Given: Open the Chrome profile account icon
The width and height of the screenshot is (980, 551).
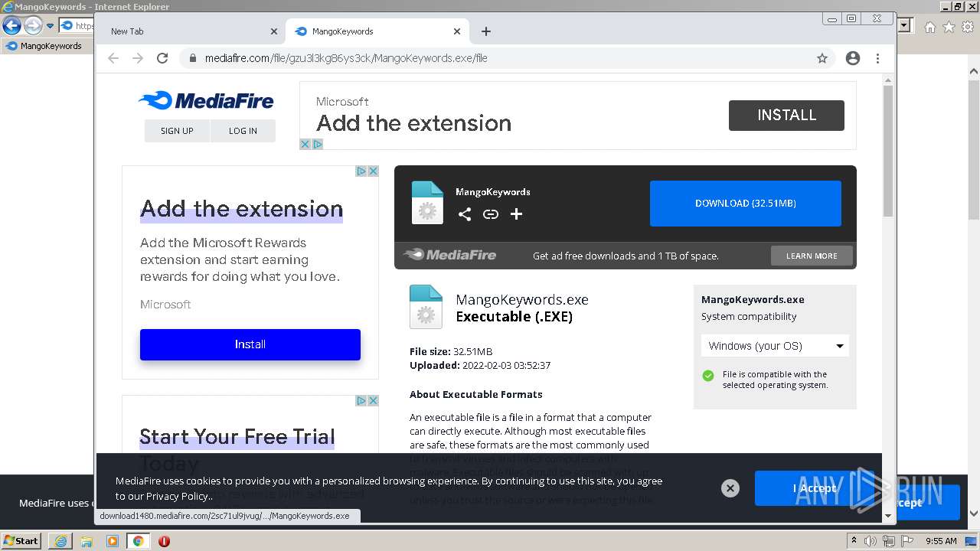Looking at the screenshot, I should pyautogui.click(x=853, y=58).
